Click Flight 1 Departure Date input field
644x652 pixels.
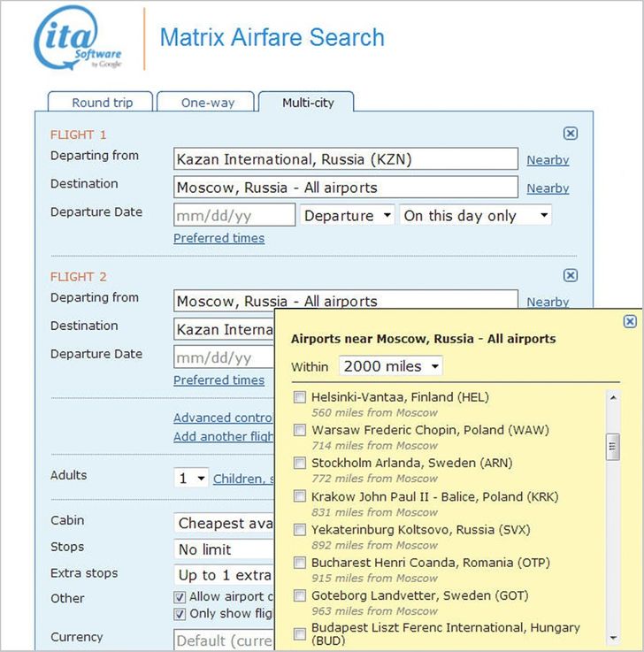pos(234,215)
